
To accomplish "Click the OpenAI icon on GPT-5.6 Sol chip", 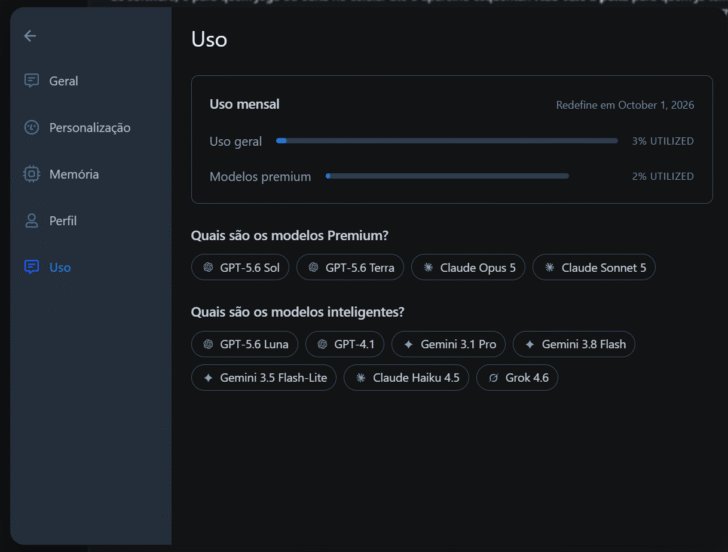I will coord(208,267).
